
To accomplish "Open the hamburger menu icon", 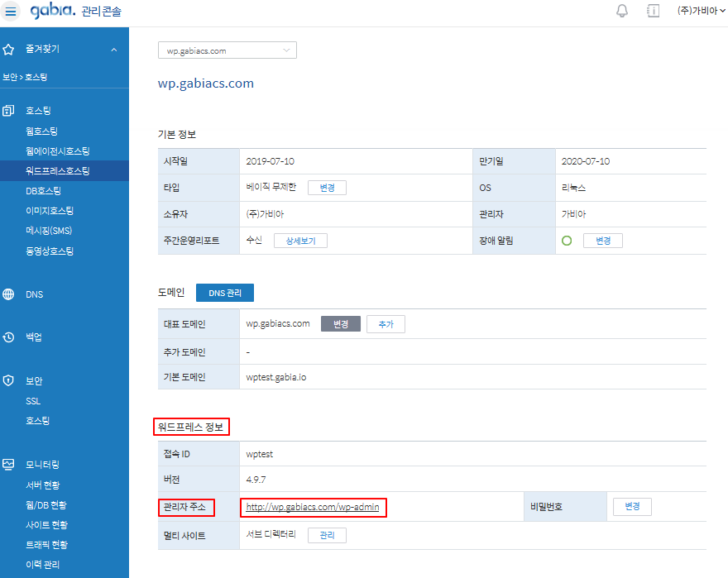I will tap(10, 11).
